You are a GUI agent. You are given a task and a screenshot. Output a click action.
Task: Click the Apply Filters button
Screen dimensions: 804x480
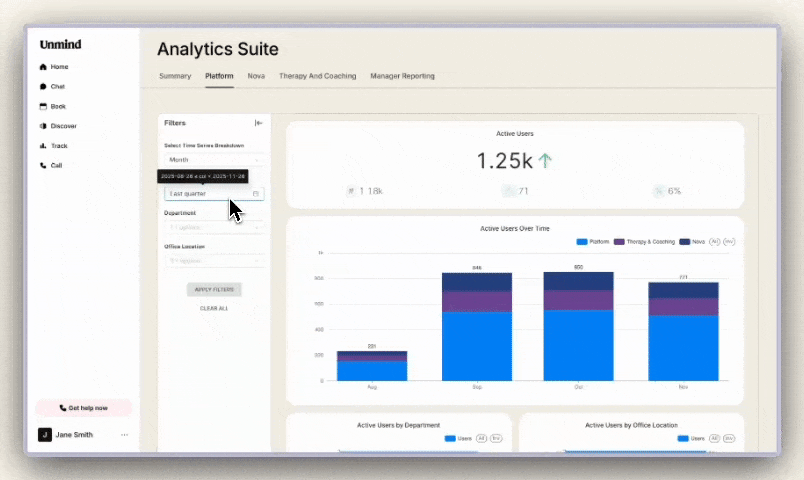(x=214, y=289)
